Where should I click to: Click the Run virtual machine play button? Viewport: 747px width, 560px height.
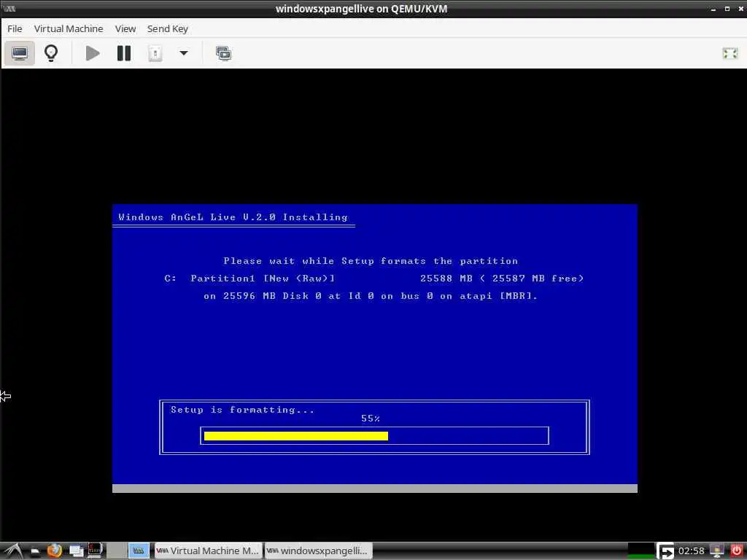(x=93, y=53)
